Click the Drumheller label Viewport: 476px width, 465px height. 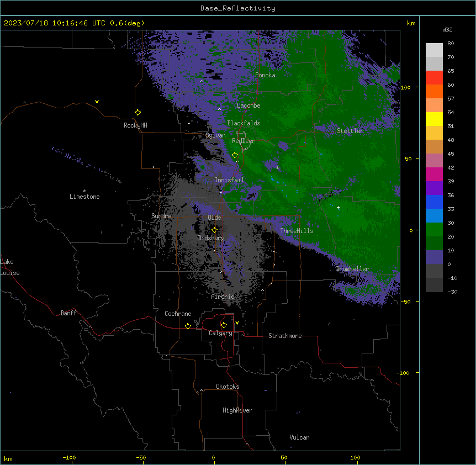tap(352, 269)
